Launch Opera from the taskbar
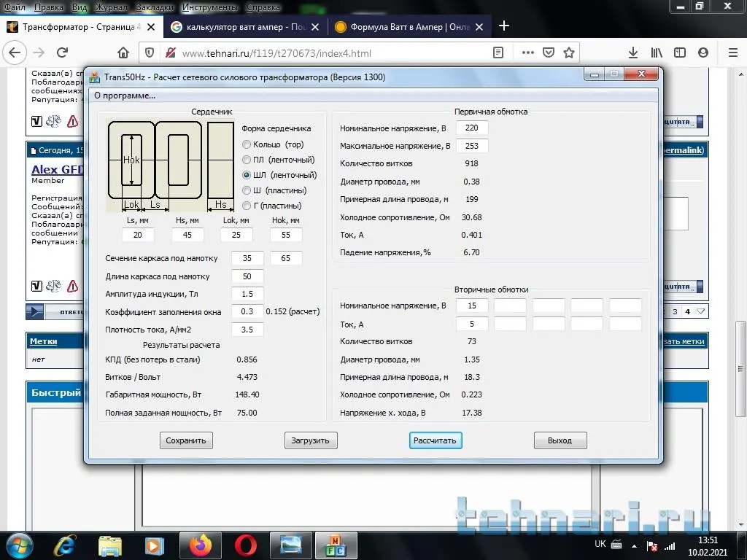The width and height of the screenshot is (747, 560). pos(245,544)
